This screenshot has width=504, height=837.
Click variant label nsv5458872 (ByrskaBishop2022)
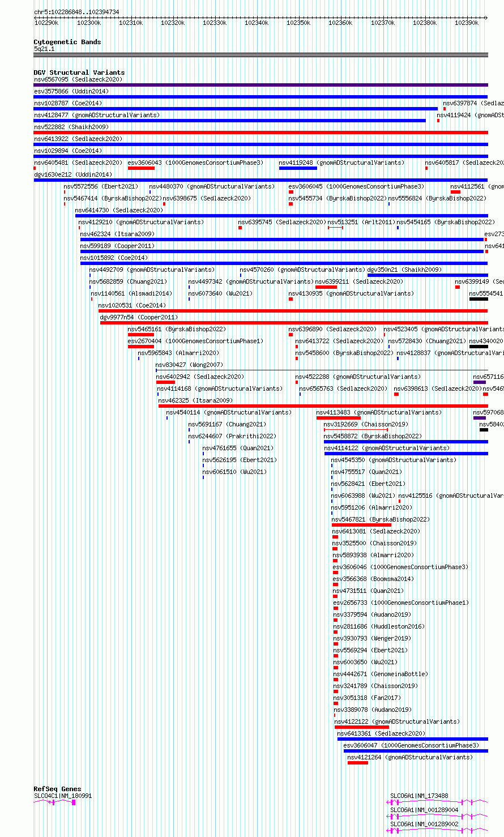pos(373,437)
